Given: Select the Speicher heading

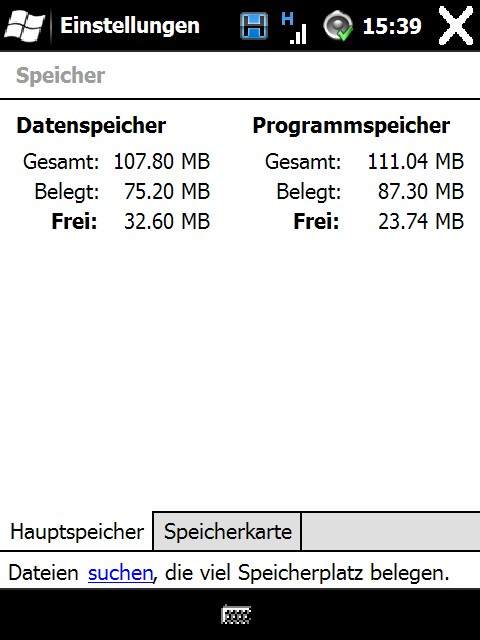Looking at the screenshot, I should [x=60, y=76].
